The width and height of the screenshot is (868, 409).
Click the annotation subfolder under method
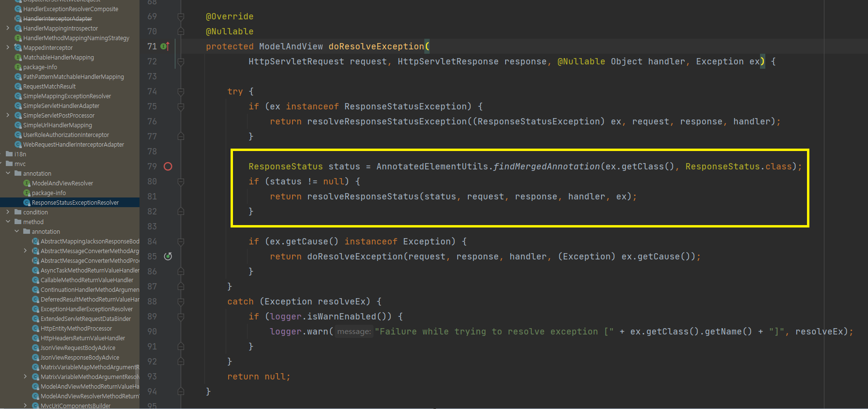coord(46,231)
